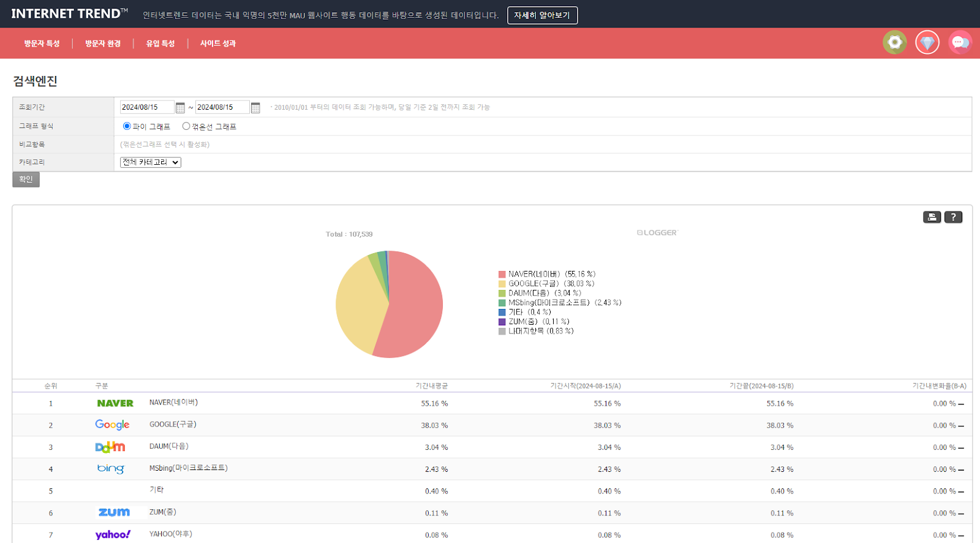Click the olive gear round icon
This screenshot has height=543, width=980.
tap(895, 42)
